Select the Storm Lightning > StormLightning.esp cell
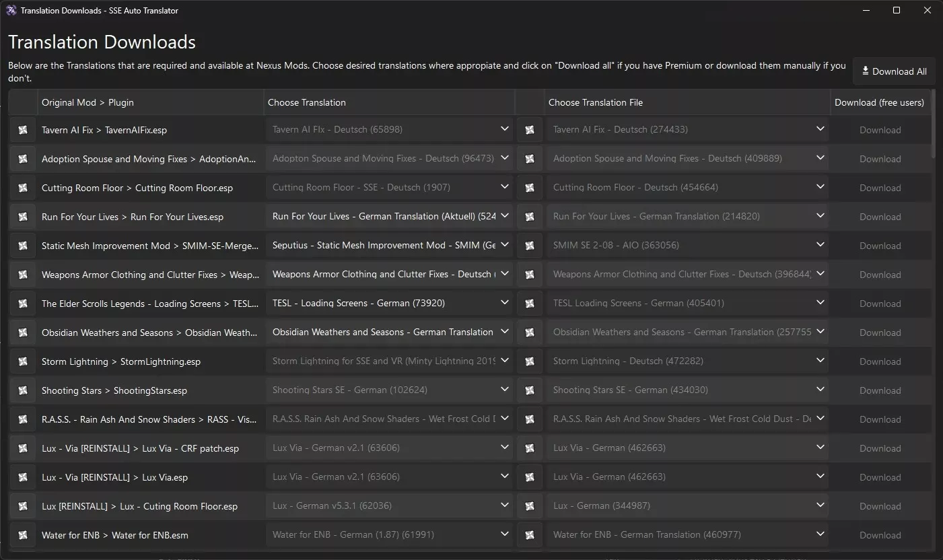The width and height of the screenshot is (943, 560). 150,361
